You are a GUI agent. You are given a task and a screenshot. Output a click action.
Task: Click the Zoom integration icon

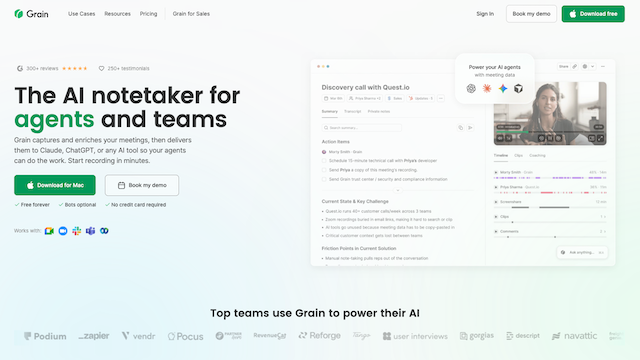tap(63, 231)
